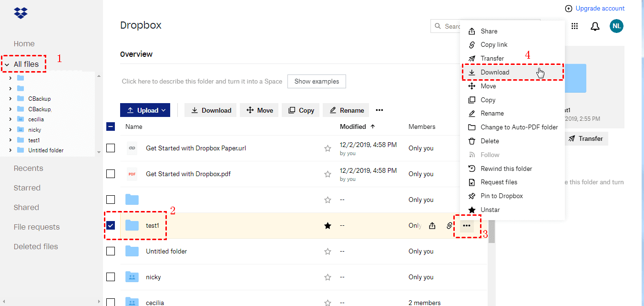The image size is (644, 306).
Task: Click the folder description placeholder text
Action: [202, 81]
